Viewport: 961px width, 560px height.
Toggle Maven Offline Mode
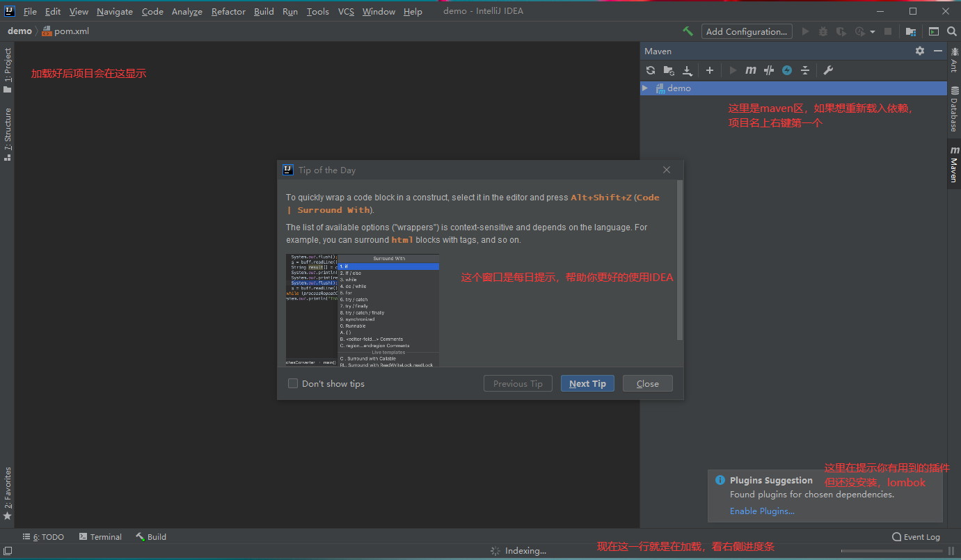click(769, 70)
